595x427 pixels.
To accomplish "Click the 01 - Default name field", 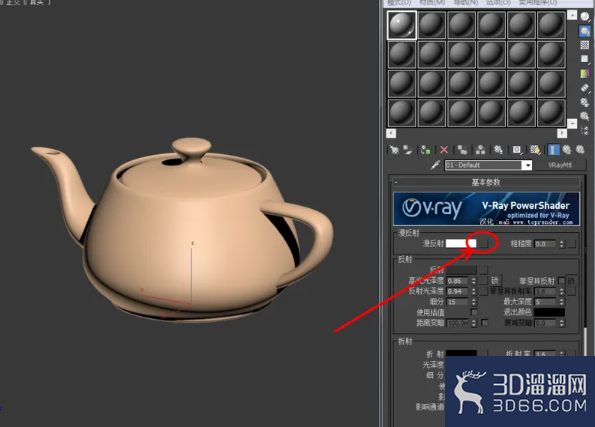I will 483,165.
